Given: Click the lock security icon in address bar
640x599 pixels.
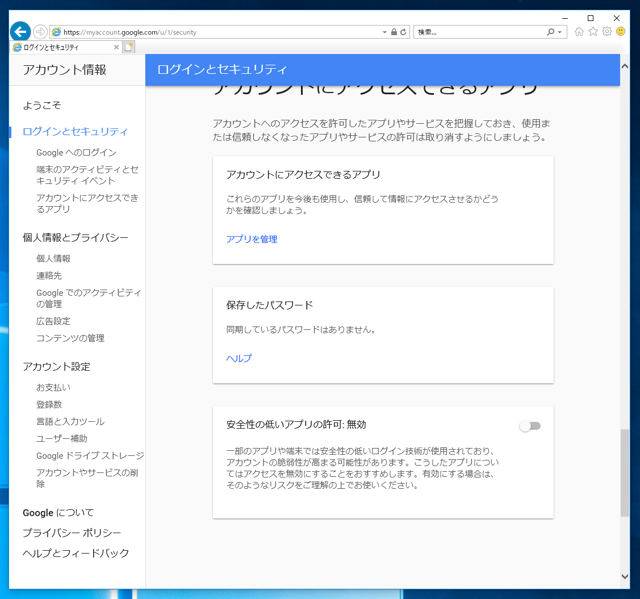Looking at the screenshot, I should pyautogui.click(x=394, y=32).
